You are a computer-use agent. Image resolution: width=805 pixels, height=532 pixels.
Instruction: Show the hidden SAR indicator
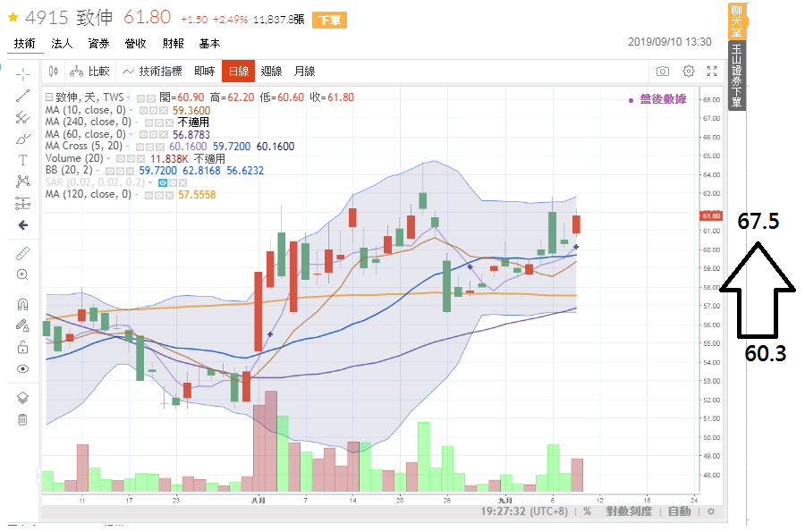(x=163, y=182)
